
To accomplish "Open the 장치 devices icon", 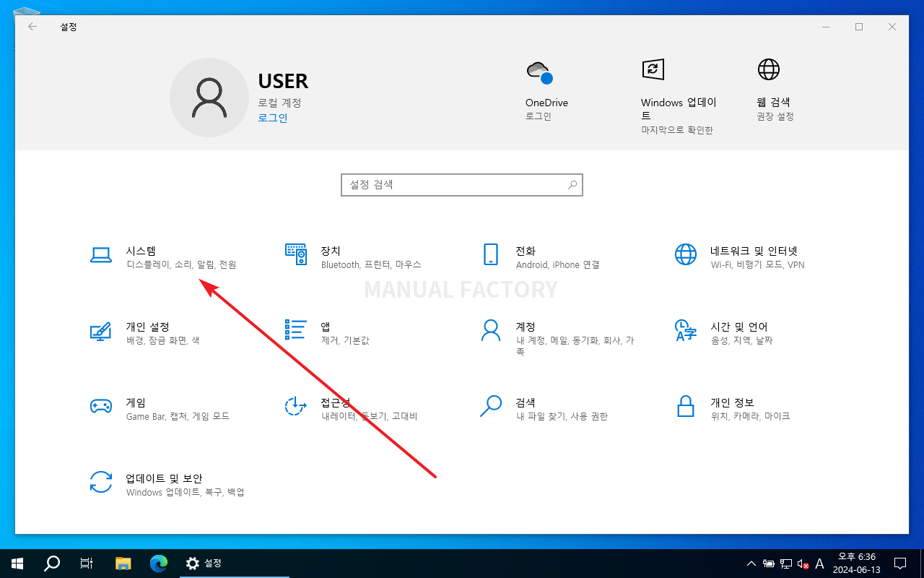I will pyautogui.click(x=296, y=254).
